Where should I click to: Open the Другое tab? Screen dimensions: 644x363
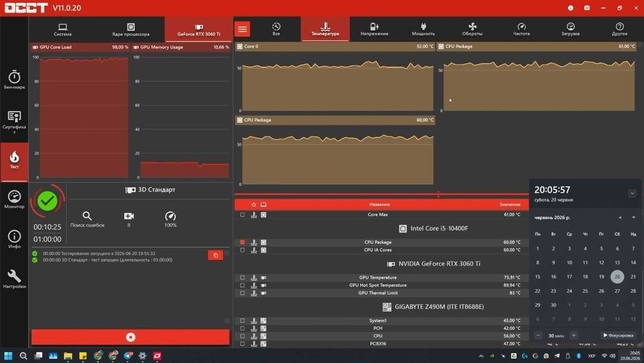click(x=620, y=29)
